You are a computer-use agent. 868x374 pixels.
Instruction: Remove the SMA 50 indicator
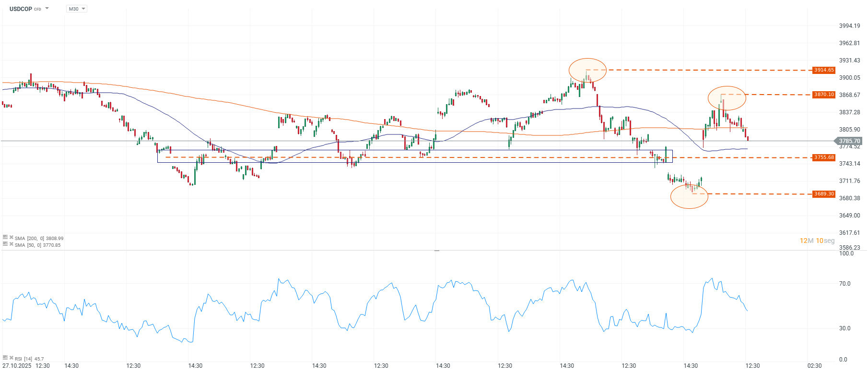click(x=11, y=244)
